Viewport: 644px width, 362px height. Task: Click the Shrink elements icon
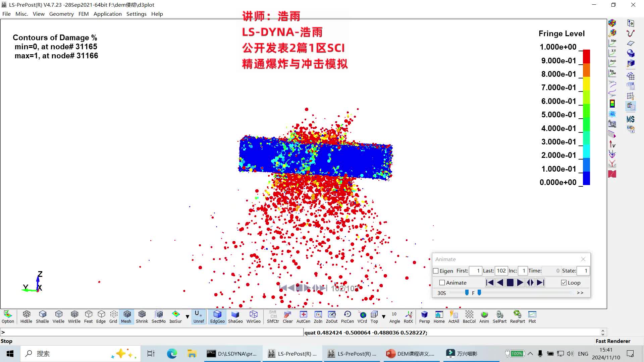point(142,316)
